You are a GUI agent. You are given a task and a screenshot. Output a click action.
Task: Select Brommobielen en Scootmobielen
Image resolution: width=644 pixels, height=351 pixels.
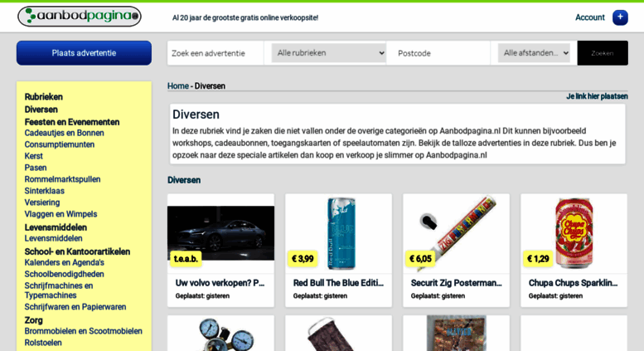click(84, 331)
